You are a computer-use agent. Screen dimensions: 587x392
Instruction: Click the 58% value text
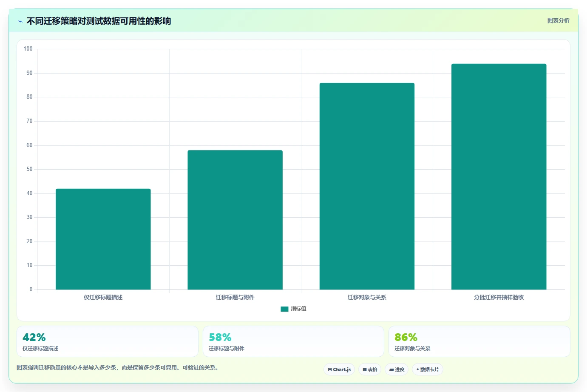click(x=220, y=337)
